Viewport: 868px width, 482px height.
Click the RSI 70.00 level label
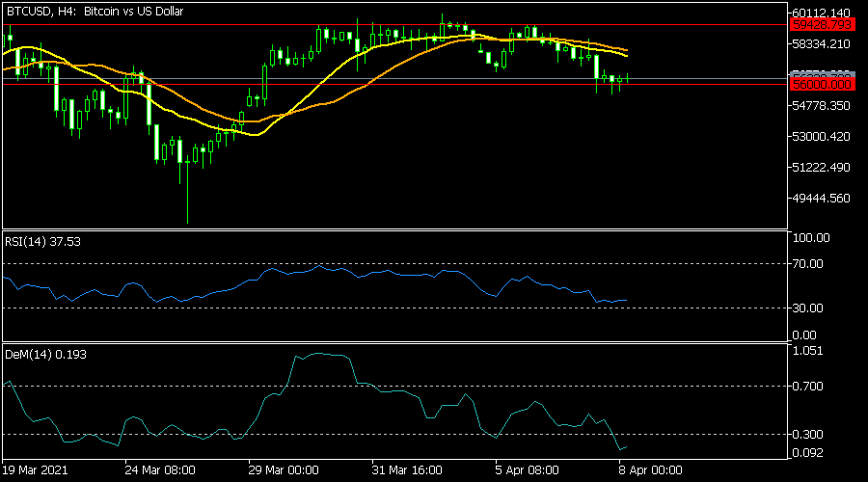click(807, 264)
